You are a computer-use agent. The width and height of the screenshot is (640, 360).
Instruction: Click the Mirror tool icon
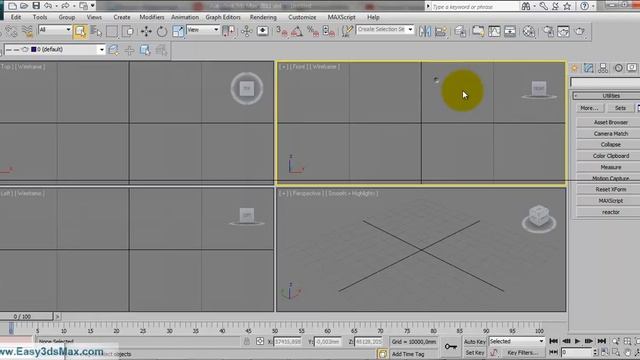[425, 31]
